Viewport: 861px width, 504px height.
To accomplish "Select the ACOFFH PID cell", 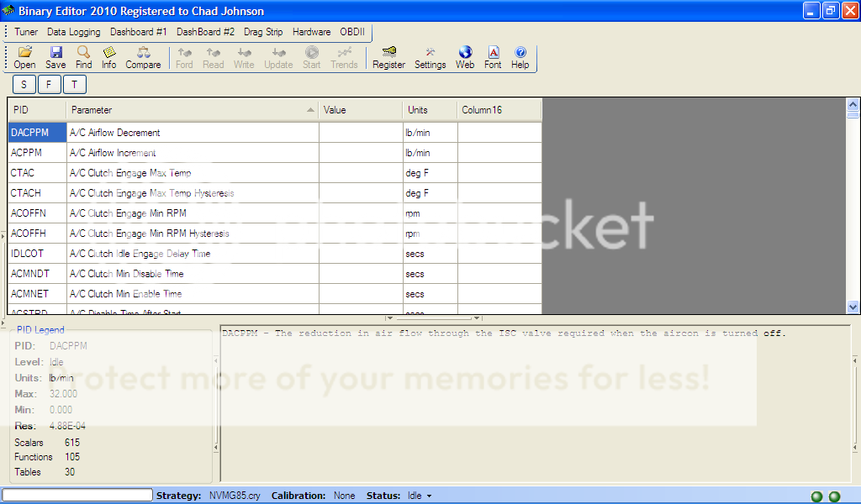I will click(37, 234).
